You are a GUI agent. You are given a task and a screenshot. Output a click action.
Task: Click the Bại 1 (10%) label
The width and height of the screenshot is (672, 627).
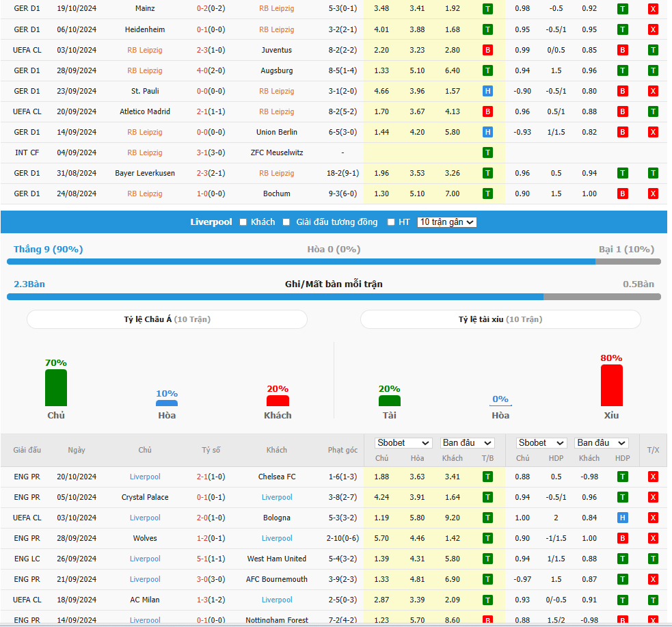tap(626, 250)
